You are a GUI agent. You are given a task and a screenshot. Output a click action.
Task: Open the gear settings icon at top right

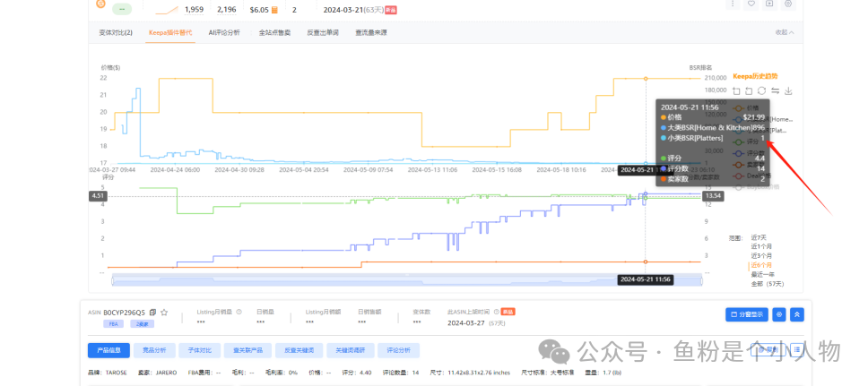[x=788, y=4]
